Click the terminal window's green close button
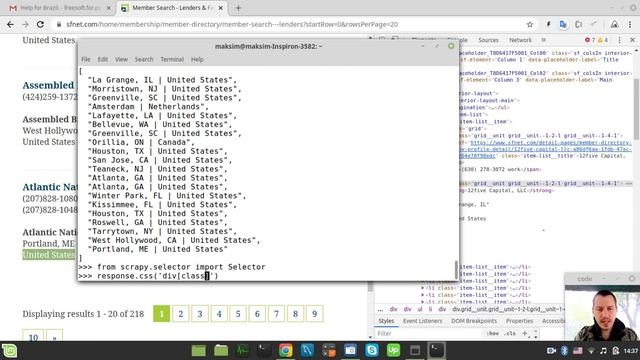Viewport: 640px width, 360px height. click(x=451, y=46)
